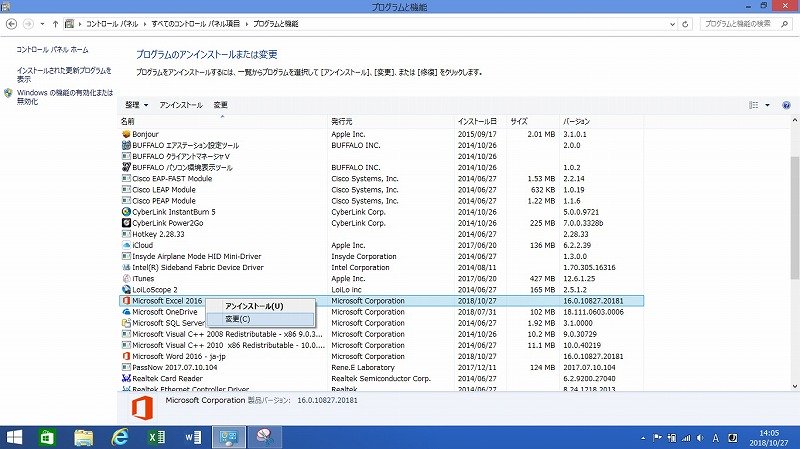
Task: Choose 変更(C) in the context menu
Action: click(261, 319)
